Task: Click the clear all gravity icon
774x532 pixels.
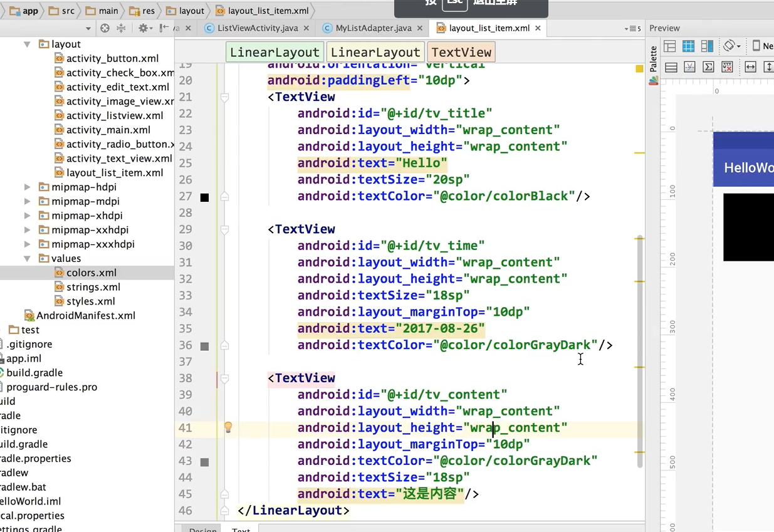Action: pyautogui.click(x=728, y=67)
